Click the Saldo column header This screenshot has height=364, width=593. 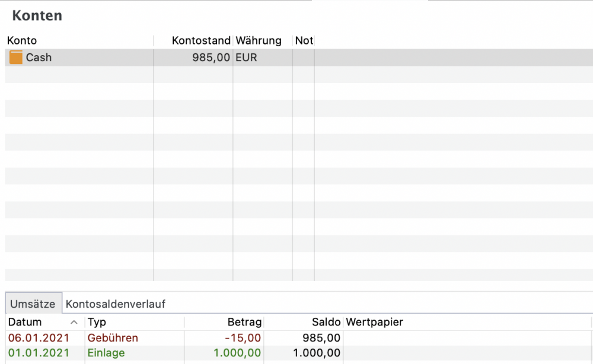326,323
